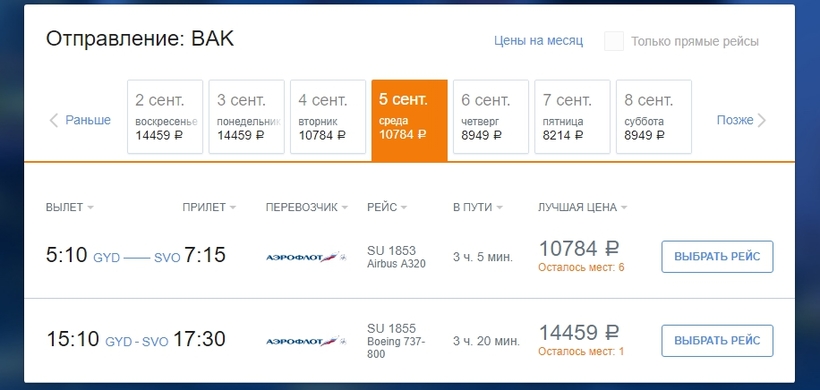Select the 4 сент. вторник date tab
820x390 pixels.
328,117
